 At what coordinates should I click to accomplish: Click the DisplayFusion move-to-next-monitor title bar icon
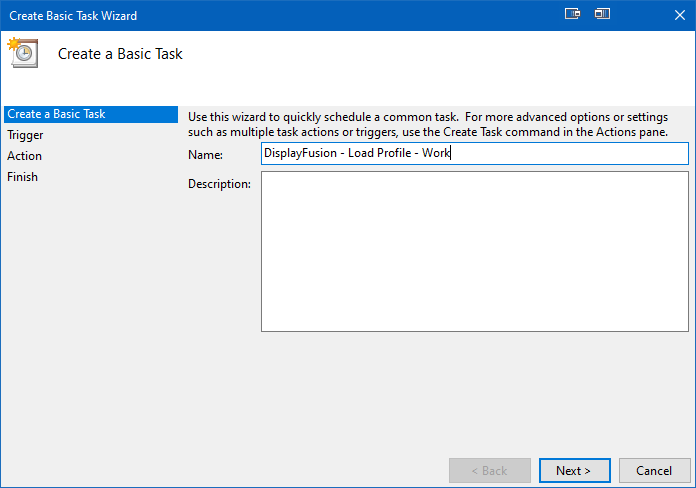click(x=572, y=14)
